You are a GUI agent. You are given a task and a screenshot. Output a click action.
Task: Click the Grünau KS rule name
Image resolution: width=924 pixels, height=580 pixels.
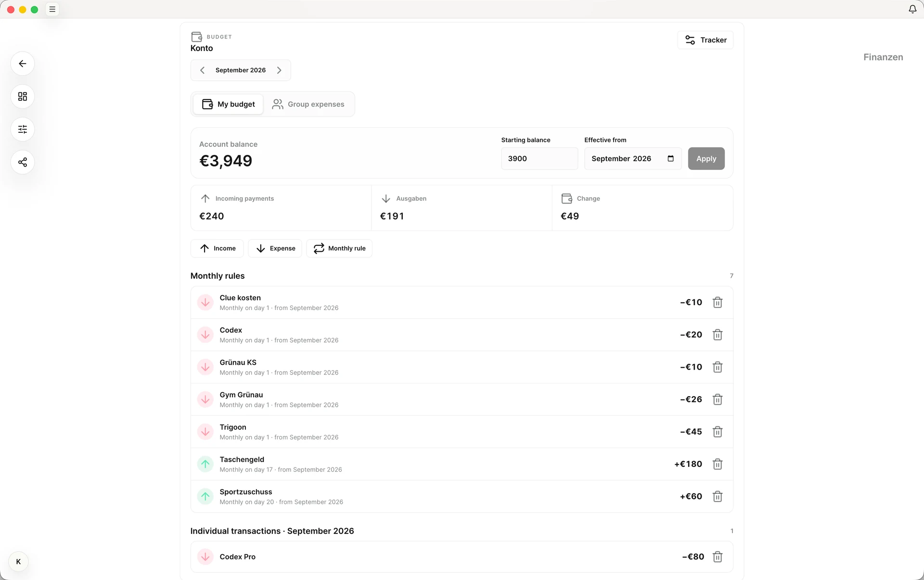[238, 362]
